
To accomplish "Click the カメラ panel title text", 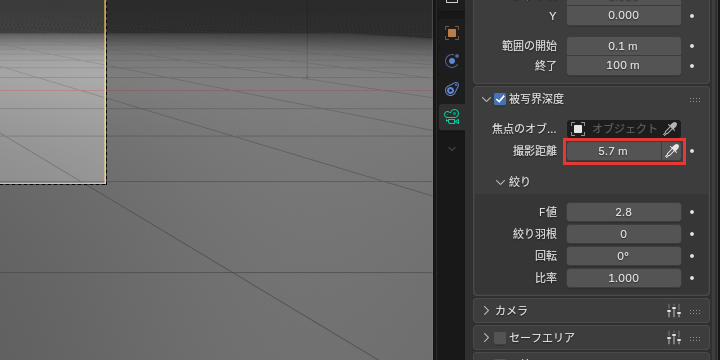I will point(512,311).
